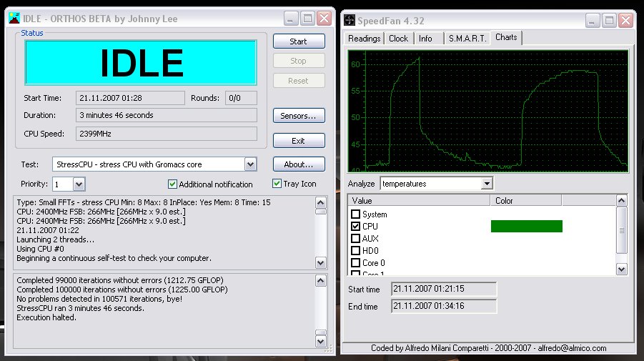Click 'Completed 99000 iterations' log line

pos(120,280)
